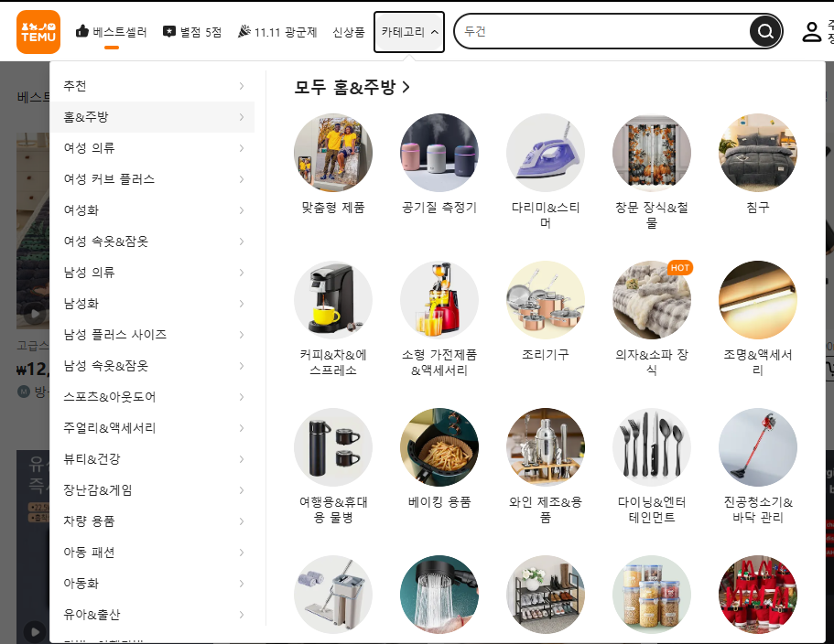Open the food storage containers image

(x=652, y=594)
